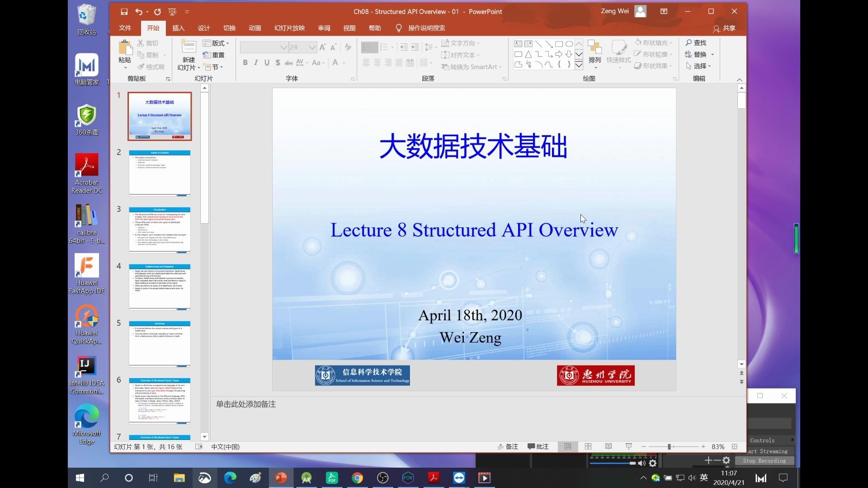868x488 pixels.
Task: Toggle the notes pane (备注)
Action: [x=508, y=446]
